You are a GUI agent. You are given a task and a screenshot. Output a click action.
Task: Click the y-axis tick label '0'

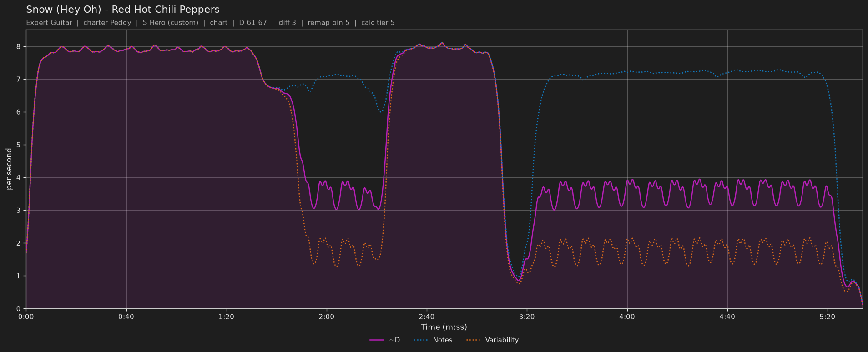click(19, 308)
